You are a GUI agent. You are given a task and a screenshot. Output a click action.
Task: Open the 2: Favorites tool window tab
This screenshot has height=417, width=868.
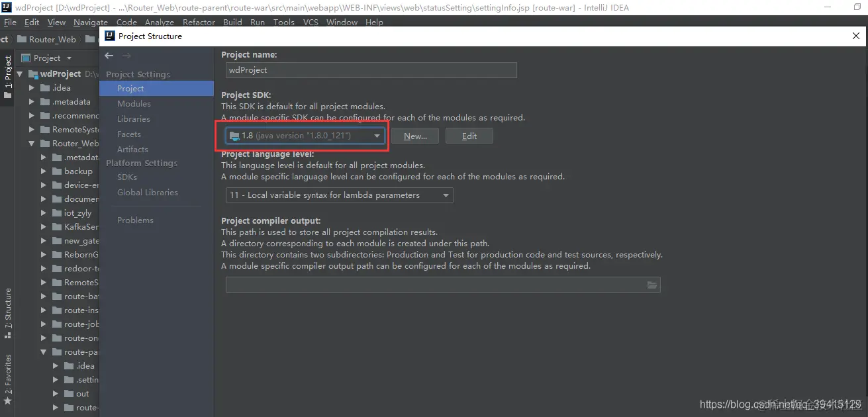point(8,380)
